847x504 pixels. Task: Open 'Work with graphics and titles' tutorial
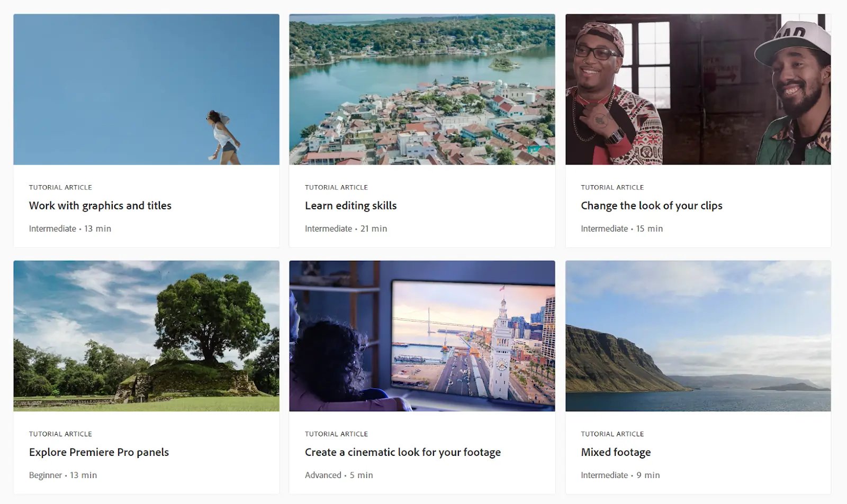click(x=100, y=206)
